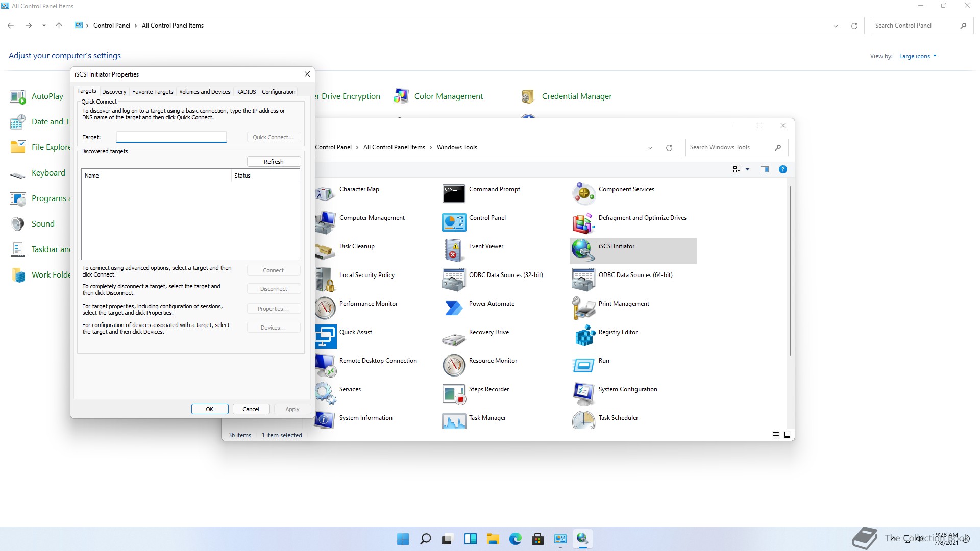
Task: Click Refresh in Discovered targets
Action: 274,161
